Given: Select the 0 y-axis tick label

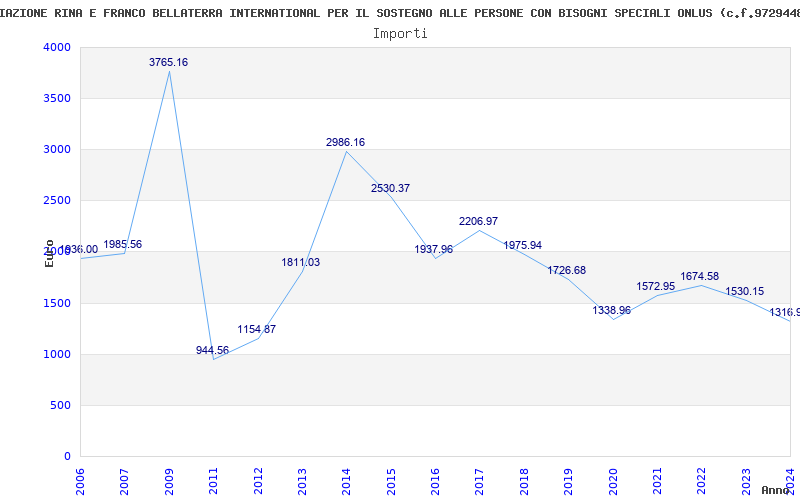Looking at the screenshot, I should coord(67,457).
